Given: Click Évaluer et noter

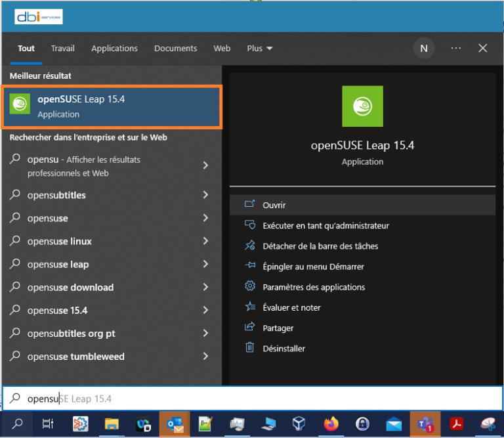Looking at the screenshot, I should pyautogui.click(x=362, y=307).
